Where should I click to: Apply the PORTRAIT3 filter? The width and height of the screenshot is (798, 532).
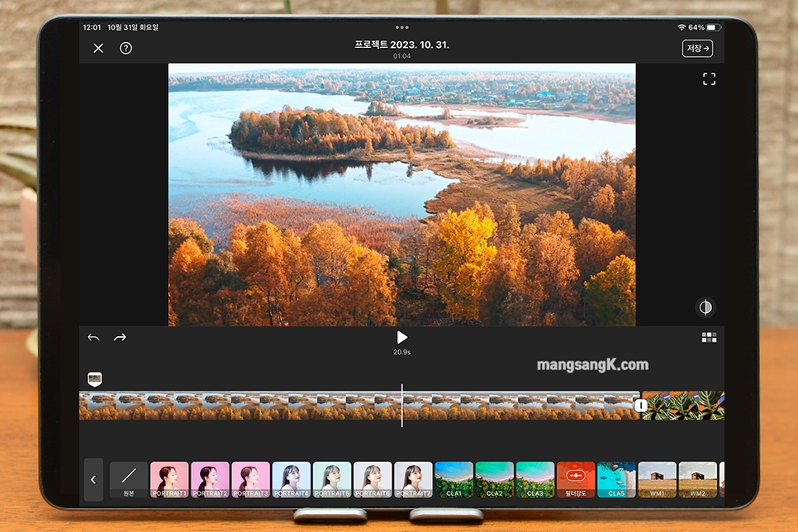[x=251, y=480]
